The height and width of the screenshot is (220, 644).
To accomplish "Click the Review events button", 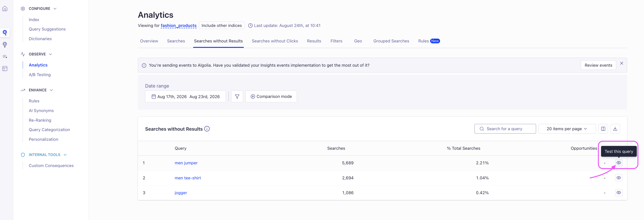I will click(x=598, y=65).
